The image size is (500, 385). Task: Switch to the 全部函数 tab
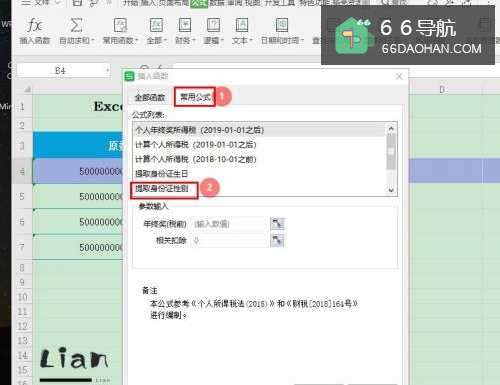pyautogui.click(x=150, y=97)
